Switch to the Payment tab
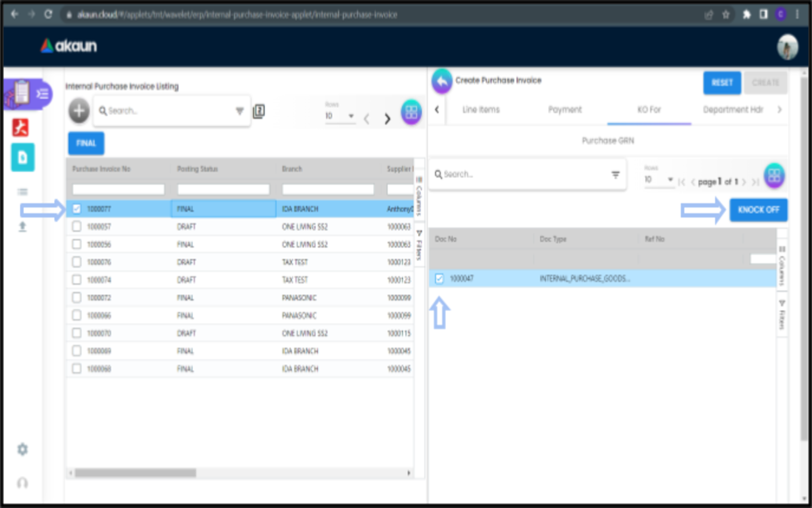812x508 pixels. 564,110
